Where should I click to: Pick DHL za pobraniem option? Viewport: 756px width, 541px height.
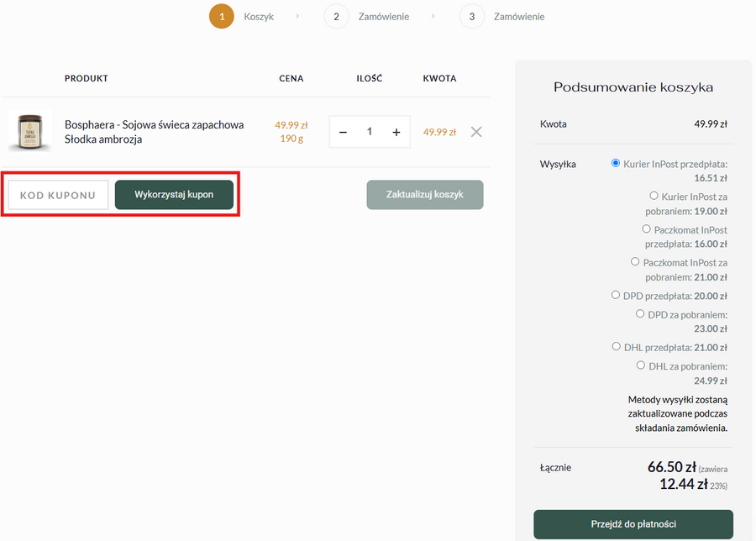click(641, 366)
